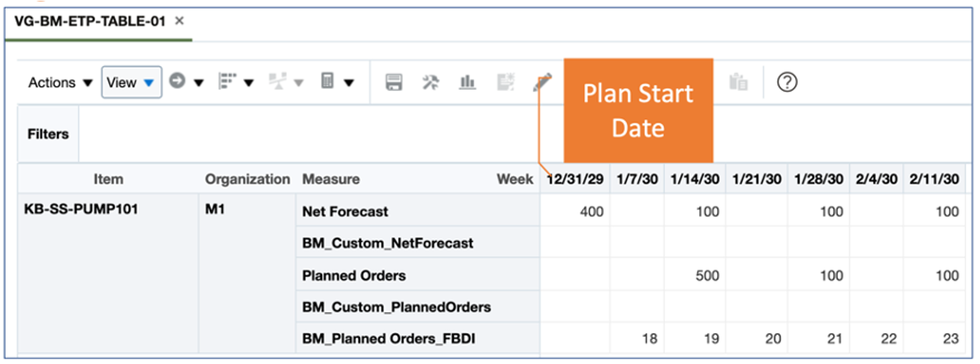Click the clipboard paste icon
This screenshot has width=980, height=364.
coord(738,82)
